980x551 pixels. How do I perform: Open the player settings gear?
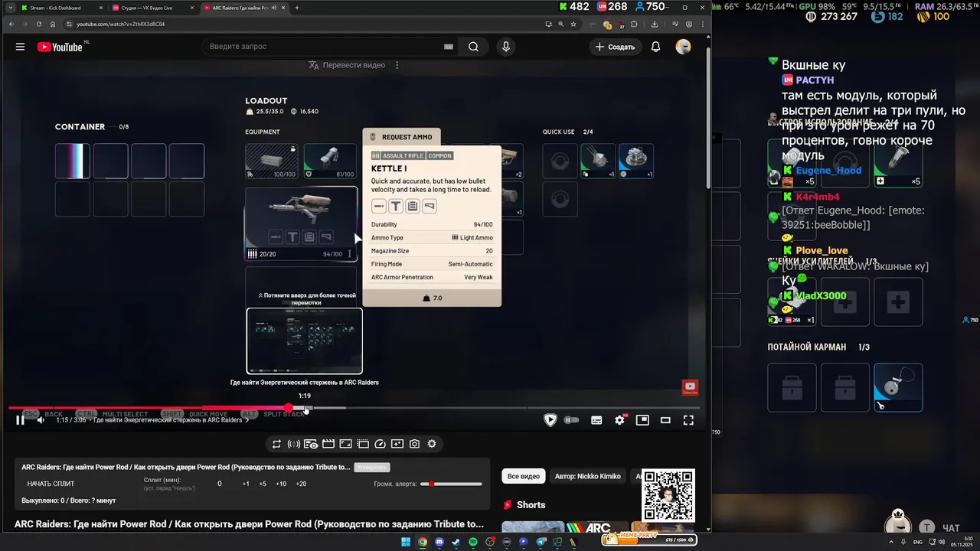[x=619, y=419]
